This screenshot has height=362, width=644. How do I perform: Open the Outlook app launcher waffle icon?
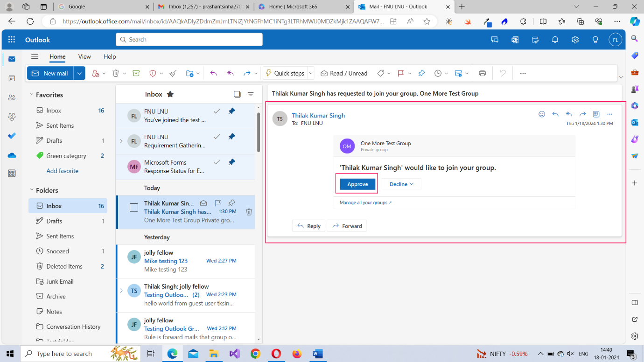click(12, 40)
